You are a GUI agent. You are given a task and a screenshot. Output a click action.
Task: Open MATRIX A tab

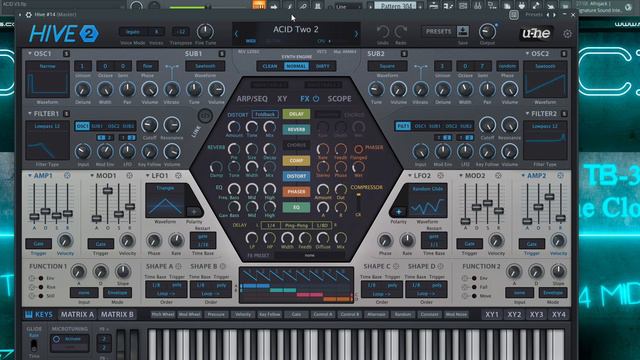[77, 314]
